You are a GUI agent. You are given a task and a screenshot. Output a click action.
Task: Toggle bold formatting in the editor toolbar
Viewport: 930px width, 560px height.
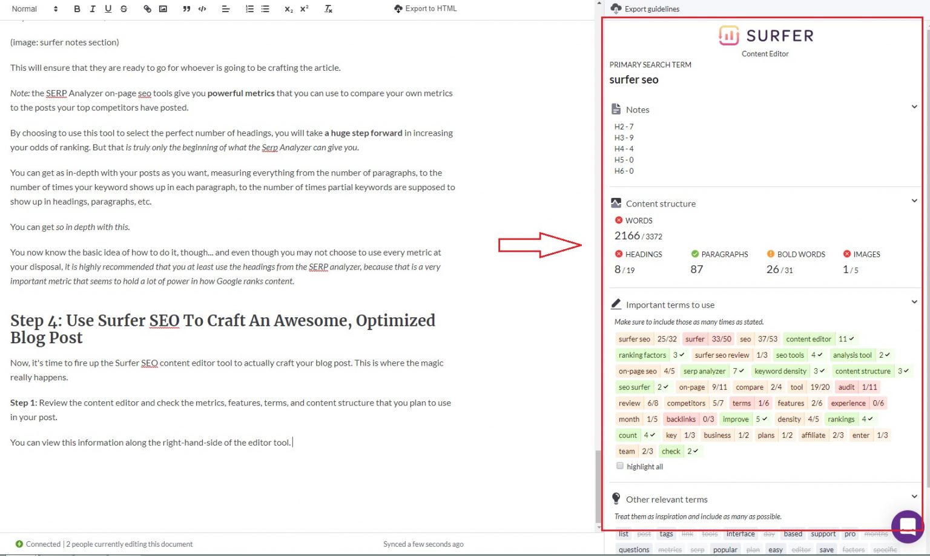[77, 9]
